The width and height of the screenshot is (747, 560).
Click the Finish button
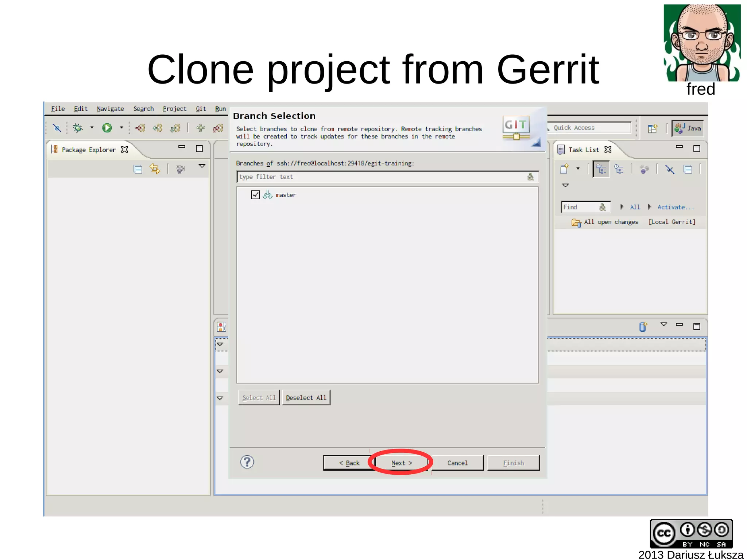tap(514, 463)
